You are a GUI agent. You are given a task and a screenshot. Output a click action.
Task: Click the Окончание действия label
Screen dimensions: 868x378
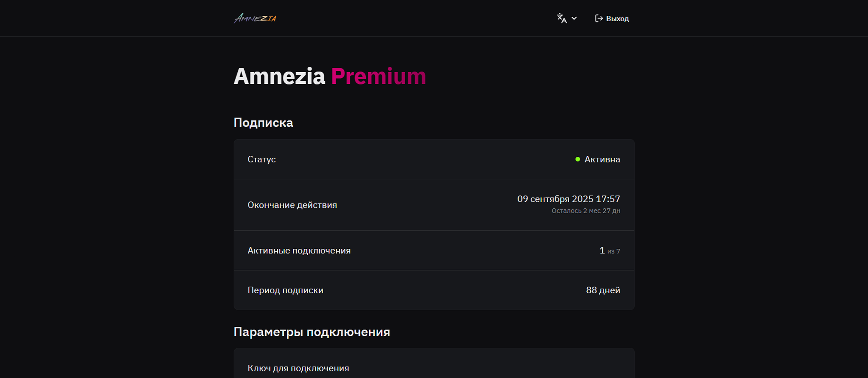[292, 205]
